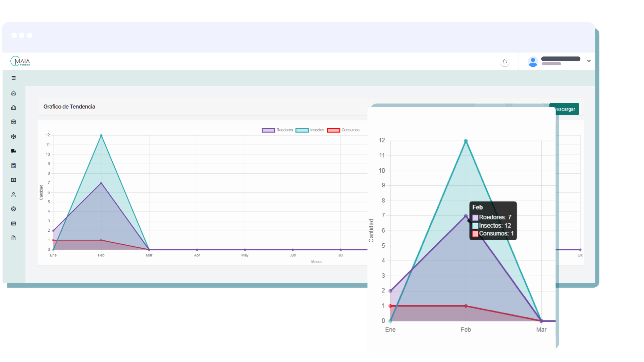
Task: Open the person user icon
Action: click(x=13, y=194)
